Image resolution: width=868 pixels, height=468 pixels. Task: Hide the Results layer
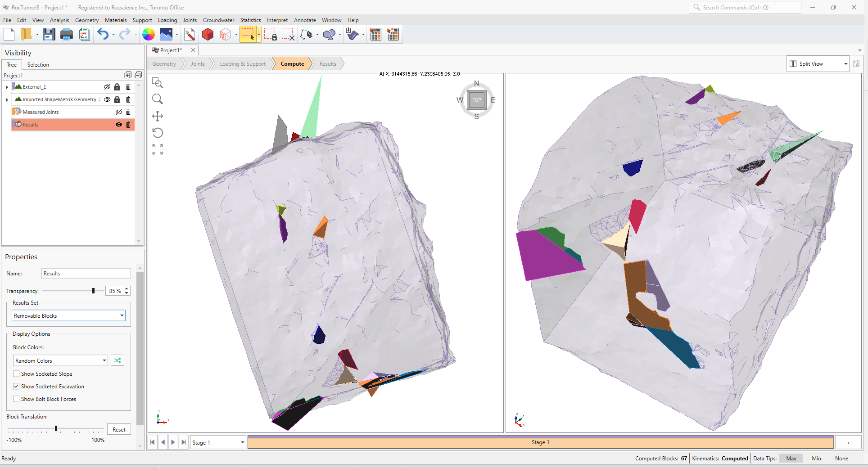[119, 125]
